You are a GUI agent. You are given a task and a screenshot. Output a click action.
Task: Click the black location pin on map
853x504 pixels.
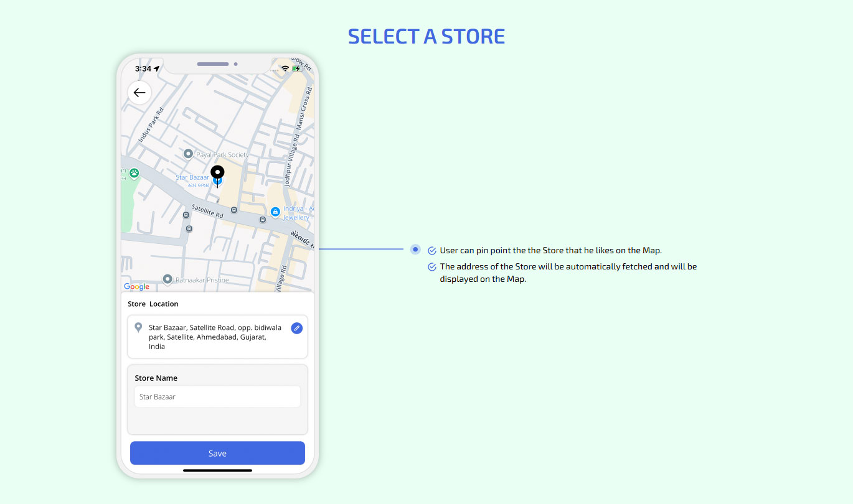(x=217, y=174)
